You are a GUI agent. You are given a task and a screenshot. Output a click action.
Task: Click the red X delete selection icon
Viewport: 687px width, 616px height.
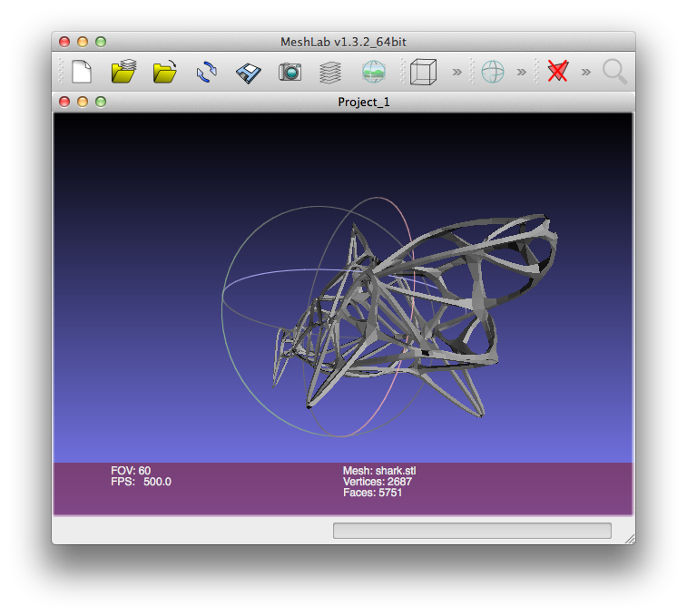tap(558, 72)
